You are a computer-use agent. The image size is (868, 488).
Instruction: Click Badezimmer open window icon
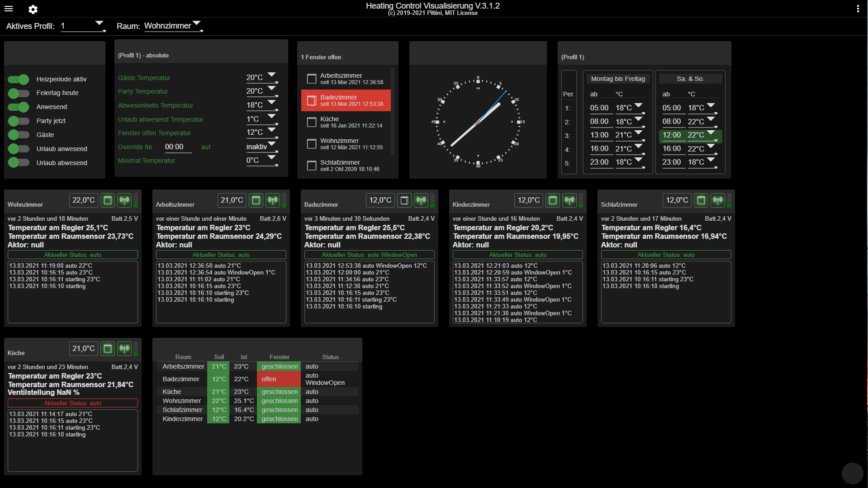tap(404, 200)
